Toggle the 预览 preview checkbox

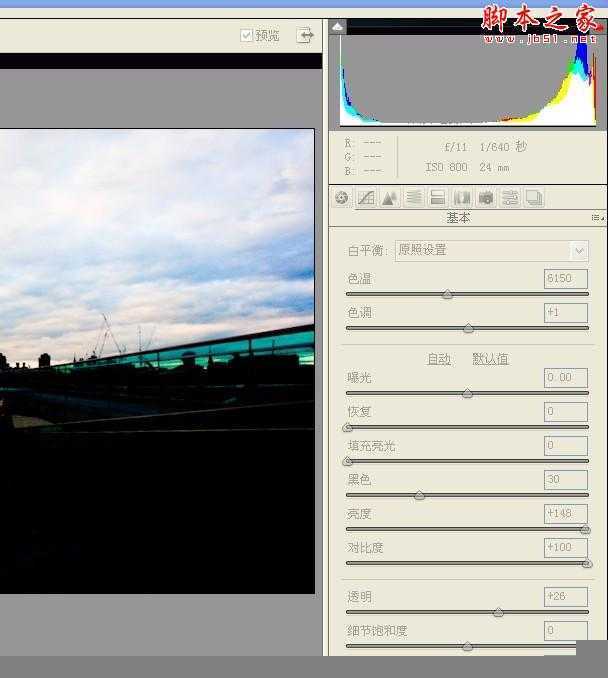(246, 35)
